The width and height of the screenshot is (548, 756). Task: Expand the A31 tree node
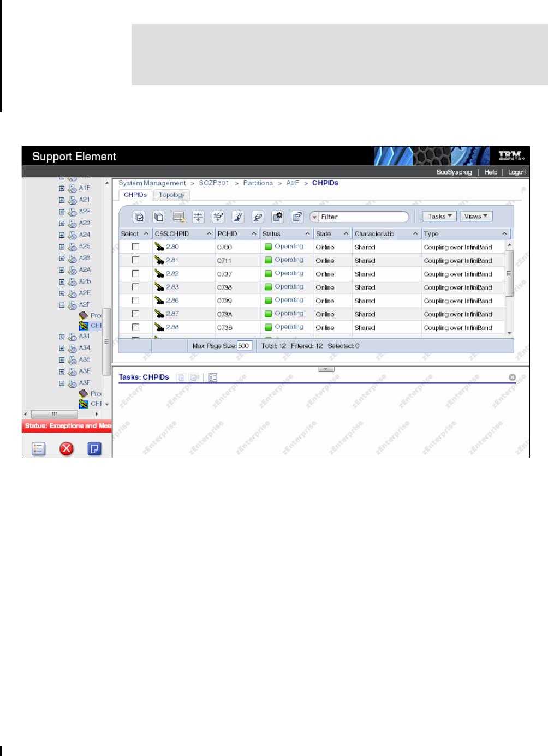click(x=62, y=337)
